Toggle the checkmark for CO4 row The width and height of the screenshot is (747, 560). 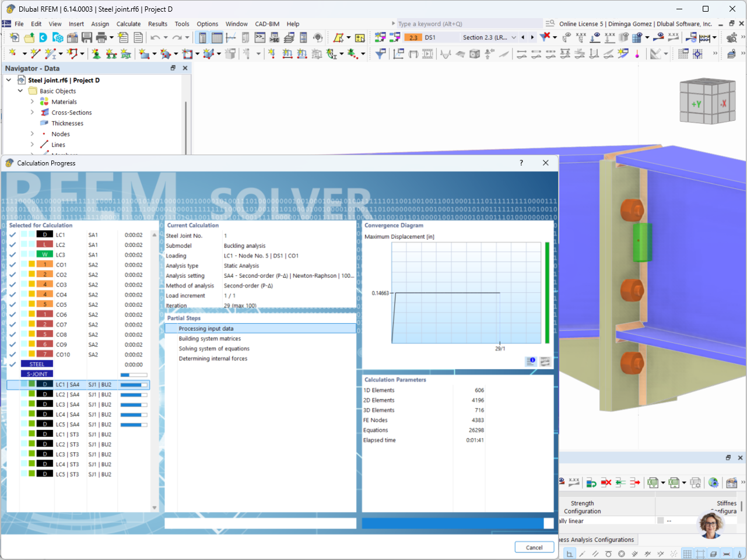coord(12,295)
